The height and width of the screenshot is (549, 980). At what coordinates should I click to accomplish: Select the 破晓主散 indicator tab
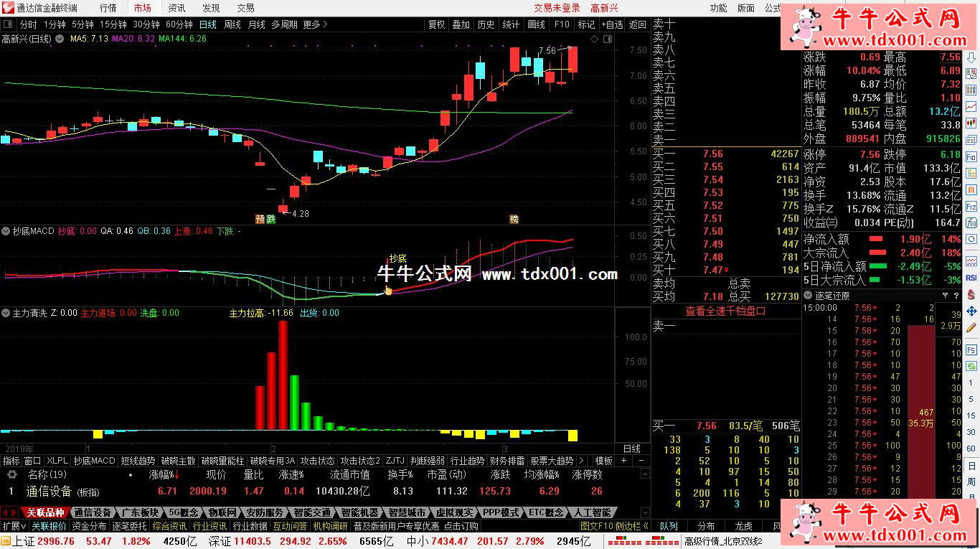[178, 461]
